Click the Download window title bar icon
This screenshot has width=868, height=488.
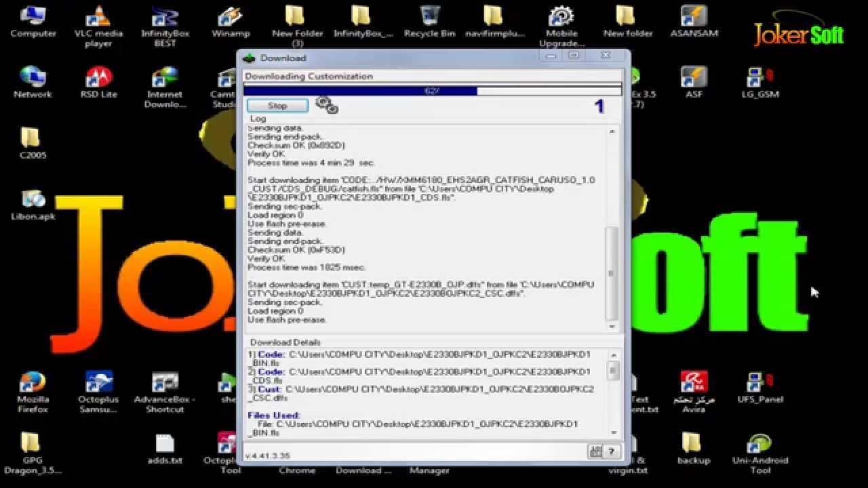pos(250,58)
